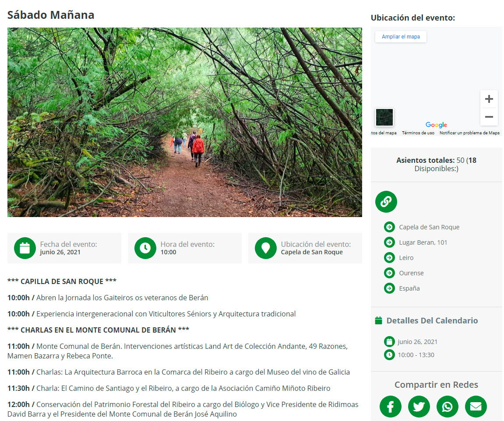Zoom in on the map
The height and width of the screenshot is (421, 504).
click(489, 99)
